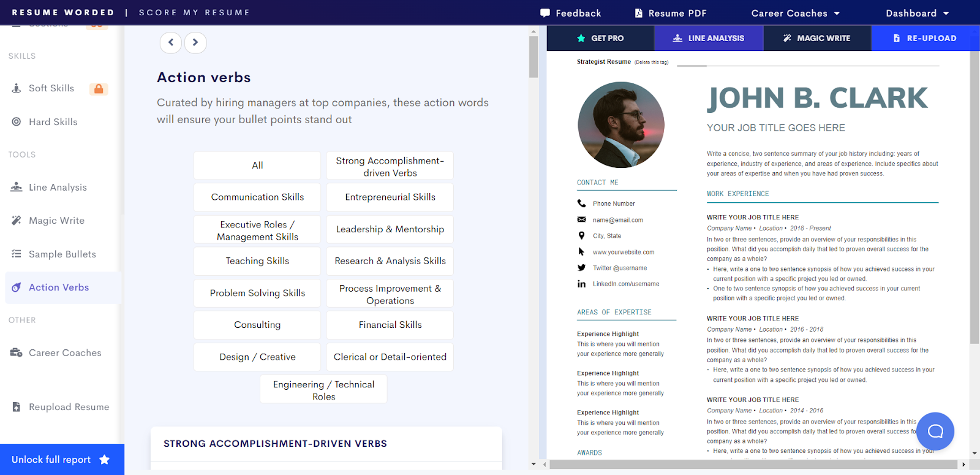Go to the previous section arrow
980x475 pixels.
(x=171, y=42)
